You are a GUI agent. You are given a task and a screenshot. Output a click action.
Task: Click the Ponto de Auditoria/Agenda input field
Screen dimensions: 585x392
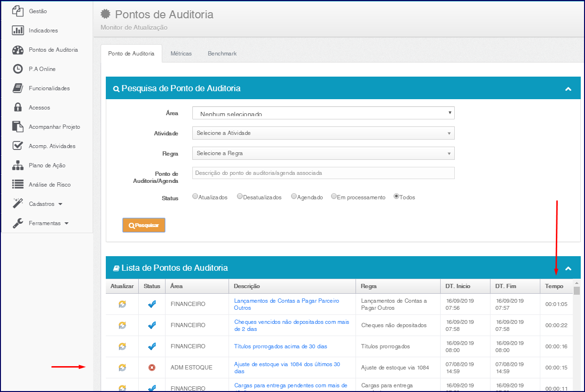click(324, 173)
